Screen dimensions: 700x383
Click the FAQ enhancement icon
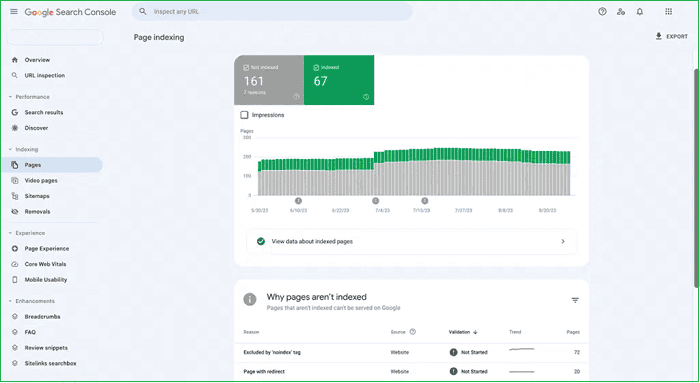15,332
